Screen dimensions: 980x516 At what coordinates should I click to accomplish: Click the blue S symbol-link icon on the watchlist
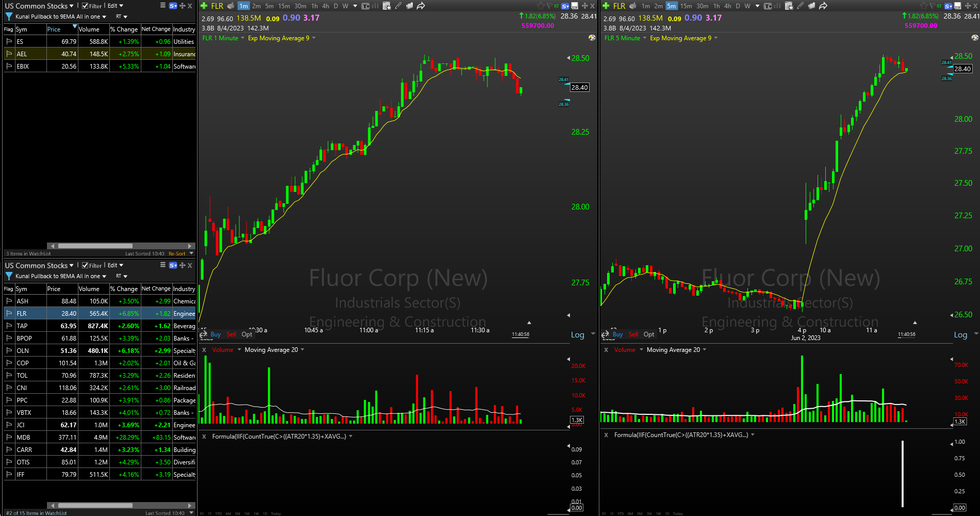point(173,6)
